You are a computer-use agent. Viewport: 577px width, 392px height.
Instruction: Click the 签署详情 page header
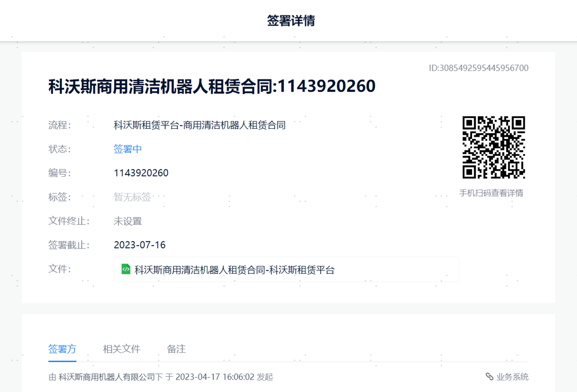tap(291, 20)
